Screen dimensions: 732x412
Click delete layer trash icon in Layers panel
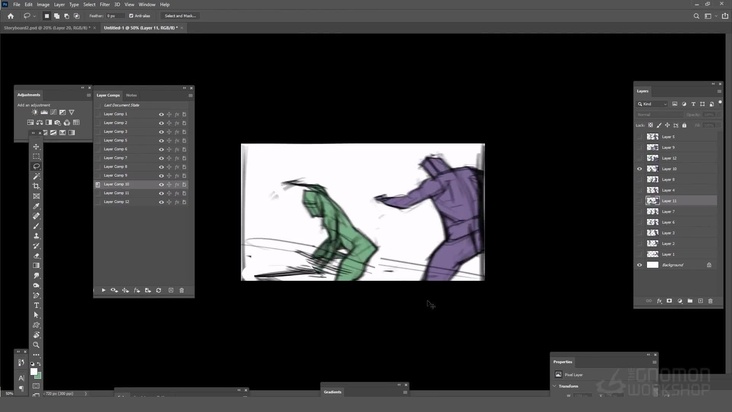tap(709, 301)
